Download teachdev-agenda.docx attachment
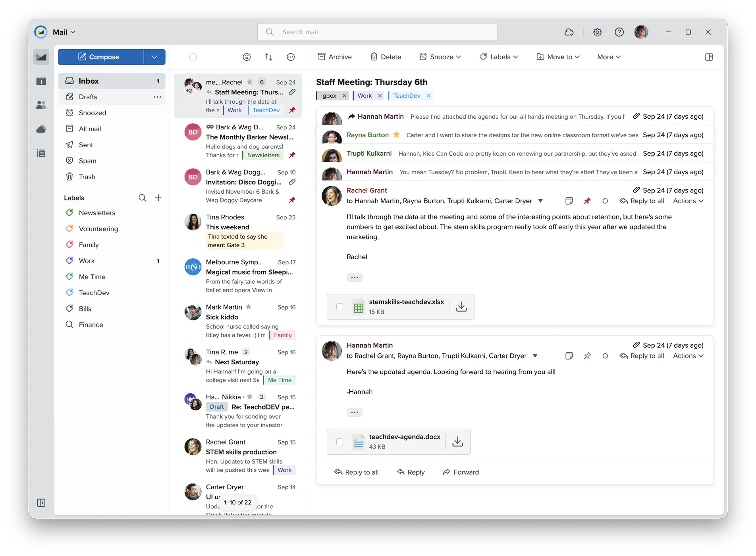756x556 pixels. pos(457,442)
